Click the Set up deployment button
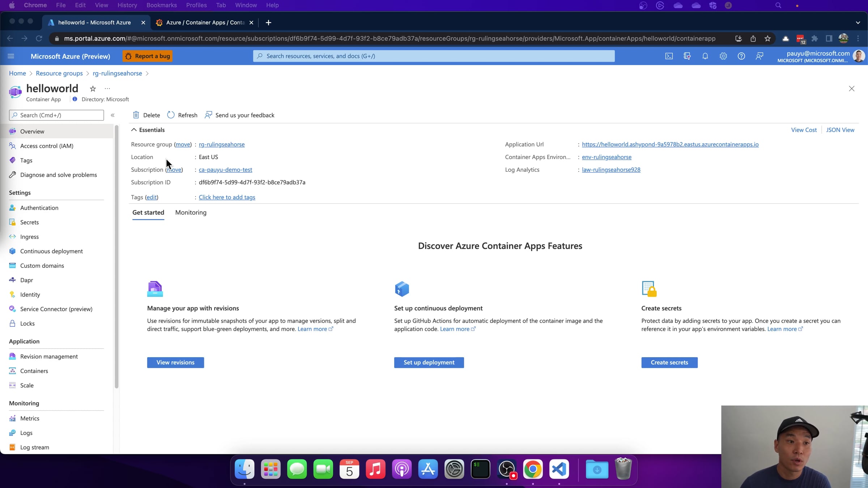The width and height of the screenshot is (868, 488). [x=429, y=362]
